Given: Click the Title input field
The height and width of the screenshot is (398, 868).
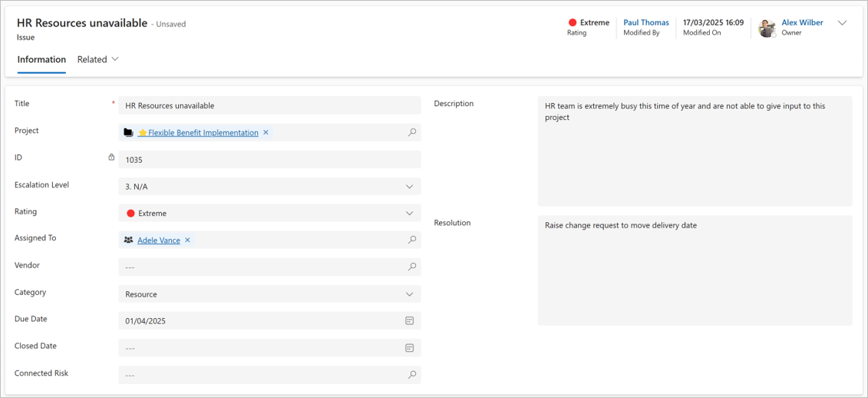Looking at the screenshot, I should 269,105.
